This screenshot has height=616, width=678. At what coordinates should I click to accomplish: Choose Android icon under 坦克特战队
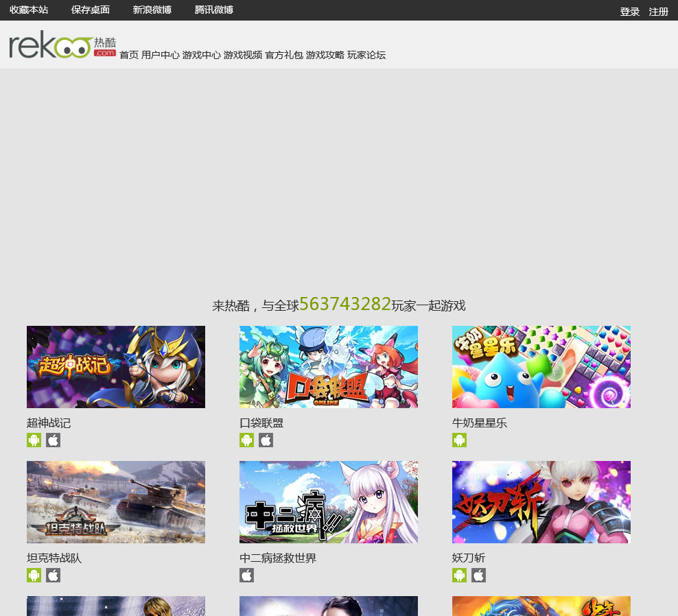(x=34, y=576)
